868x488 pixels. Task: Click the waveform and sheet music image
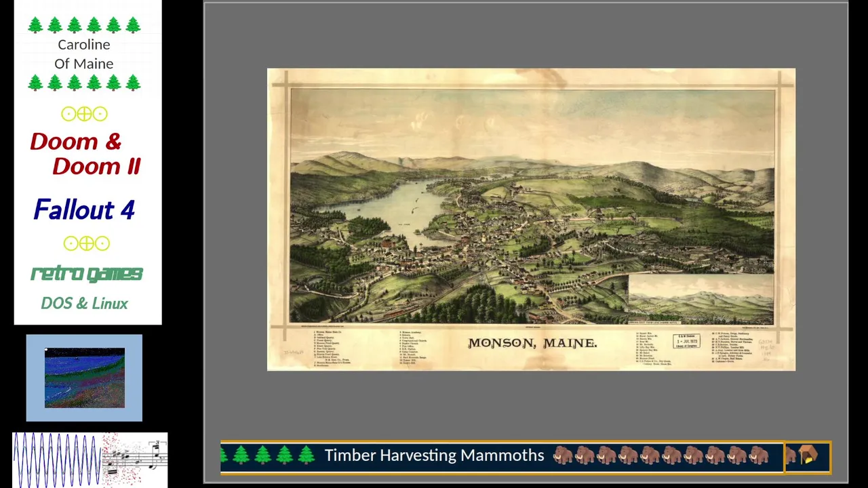pos(90,460)
